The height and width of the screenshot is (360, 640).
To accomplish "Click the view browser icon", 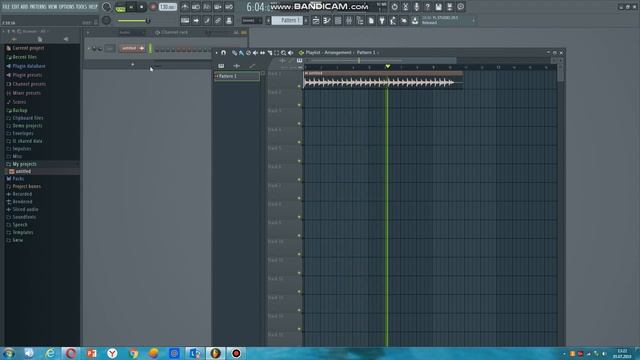I will (x=360, y=20).
